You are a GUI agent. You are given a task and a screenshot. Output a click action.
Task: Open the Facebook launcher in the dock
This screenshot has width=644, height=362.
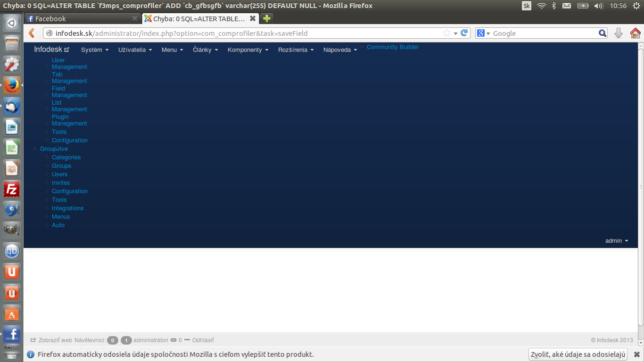12,334
